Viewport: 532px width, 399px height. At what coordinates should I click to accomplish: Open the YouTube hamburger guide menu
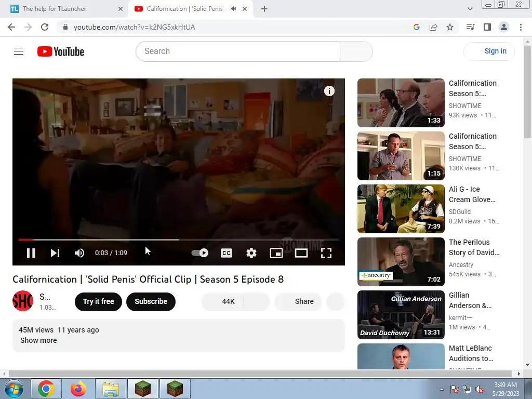point(19,51)
